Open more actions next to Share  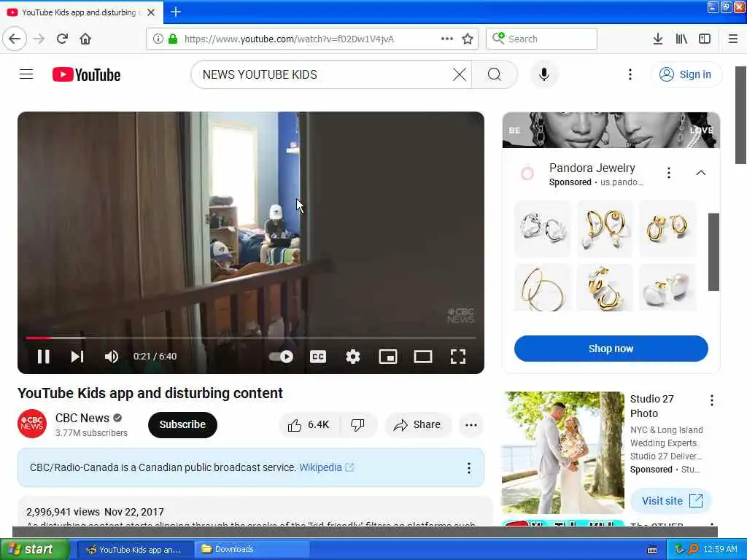tap(471, 425)
